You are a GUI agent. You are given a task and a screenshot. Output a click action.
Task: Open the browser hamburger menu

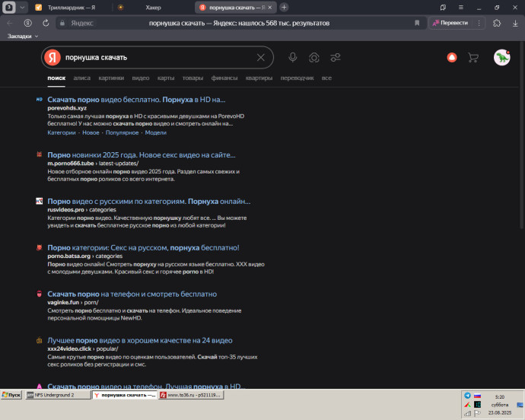coord(461,8)
